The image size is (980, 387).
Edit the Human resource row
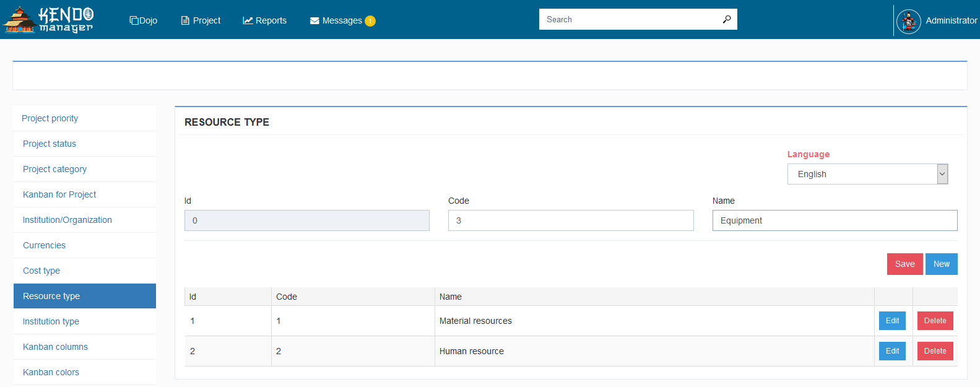[x=892, y=351]
